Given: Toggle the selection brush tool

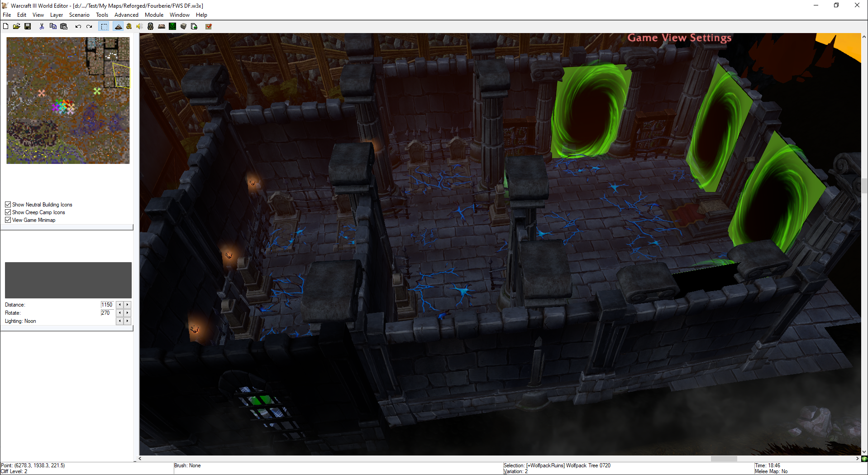Looking at the screenshot, I should 104,26.
